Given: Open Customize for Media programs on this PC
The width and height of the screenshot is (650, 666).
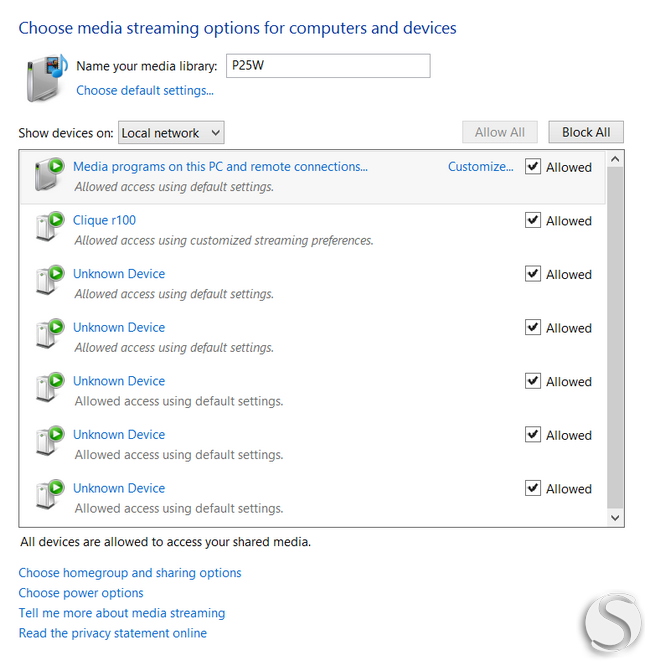Looking at the screenshot, I should pyautogui.click(x=480, y=166).
